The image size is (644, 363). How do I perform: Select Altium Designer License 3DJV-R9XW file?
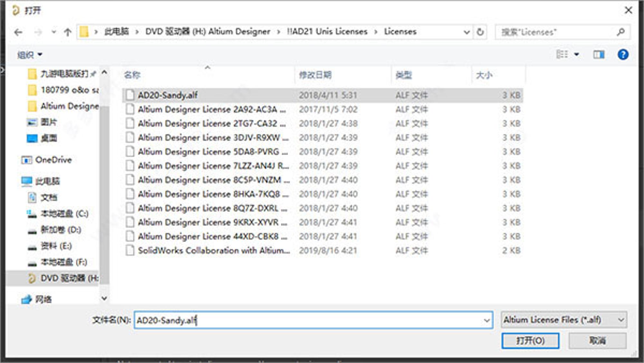[322, 138]
